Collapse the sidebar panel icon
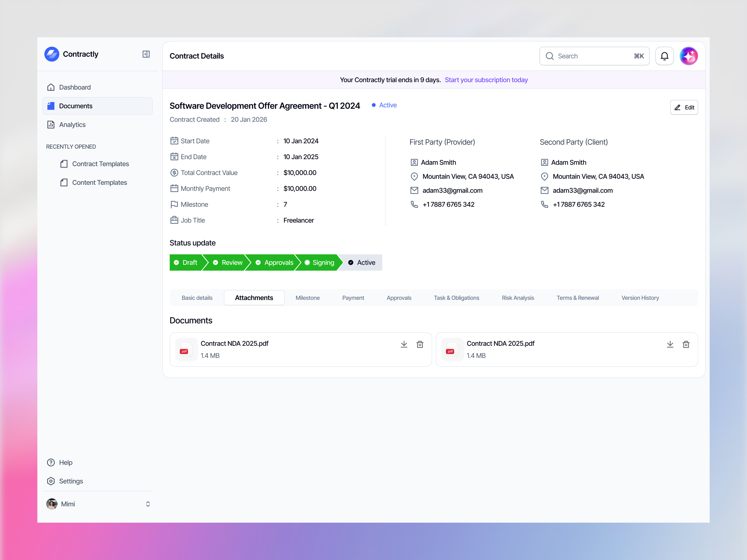The height and width of the screenshot is (560, 747). click(x=146, y=54)
